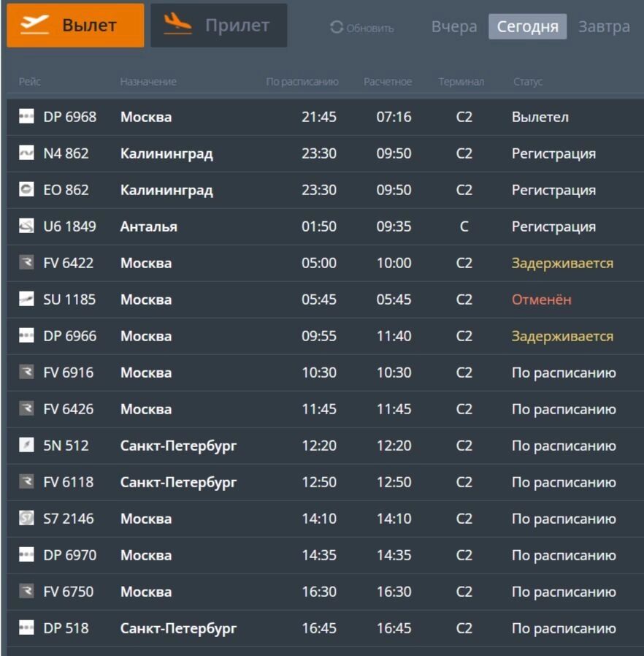Click the Статус column header
This screenshot has width=644, height=656.
tap(527, 82)
